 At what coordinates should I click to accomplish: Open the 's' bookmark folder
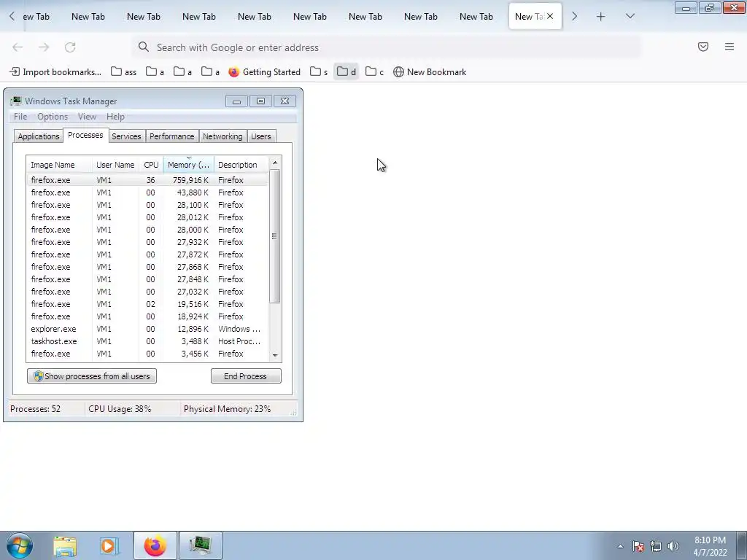click(319, 72)
